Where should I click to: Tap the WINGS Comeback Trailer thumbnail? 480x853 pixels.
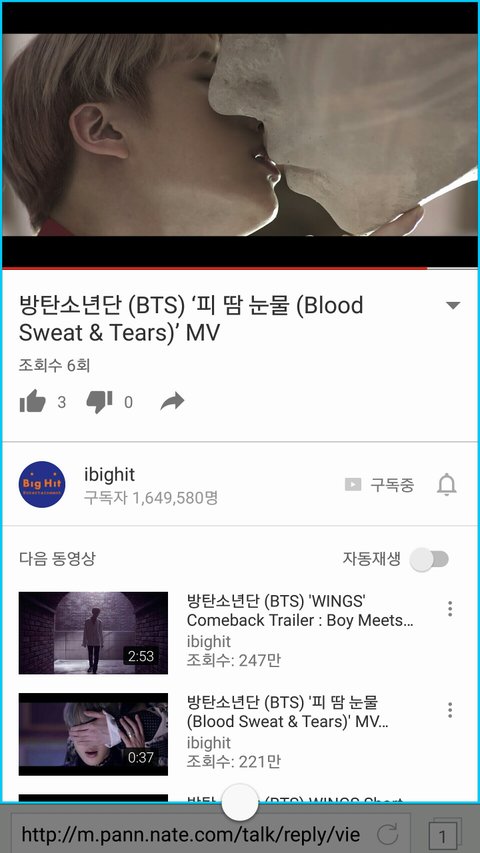pyautogui.click(x=93, y=633)
